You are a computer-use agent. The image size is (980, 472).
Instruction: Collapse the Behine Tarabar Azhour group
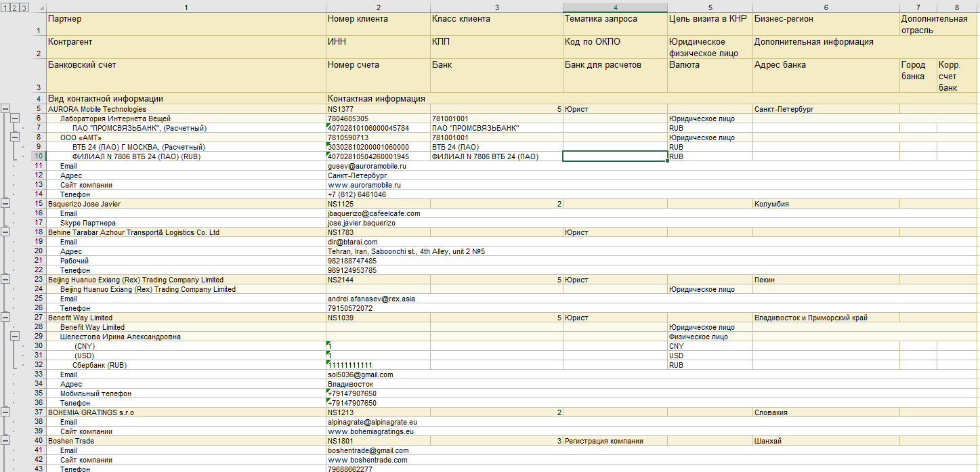tap(5, 232)
